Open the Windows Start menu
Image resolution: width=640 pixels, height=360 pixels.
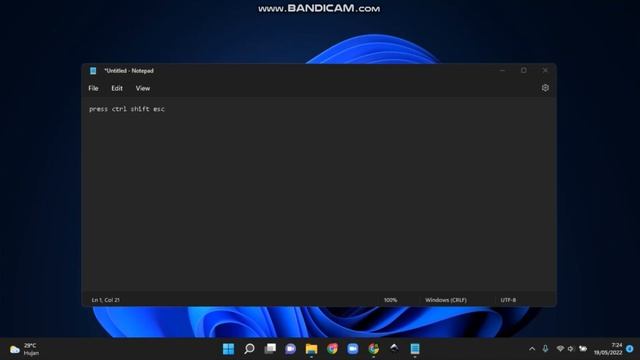click(229, 349)
